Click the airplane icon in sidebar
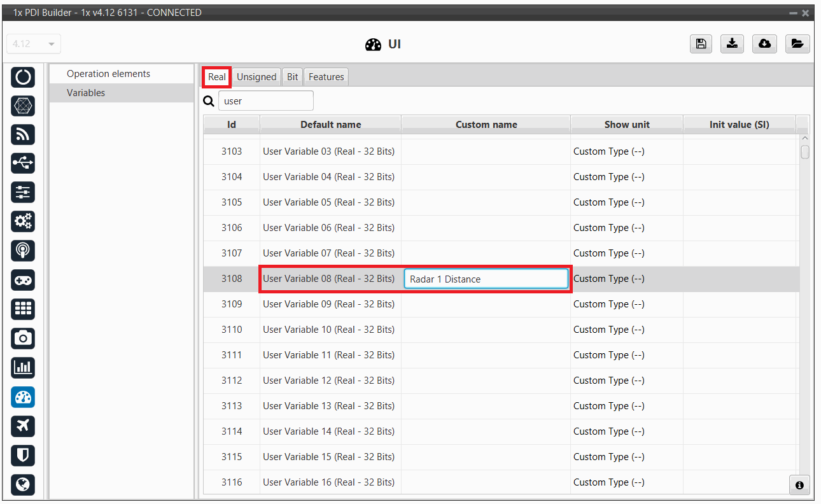The height and width of the screenshot is (504, 821). click(x=23, y=426)
